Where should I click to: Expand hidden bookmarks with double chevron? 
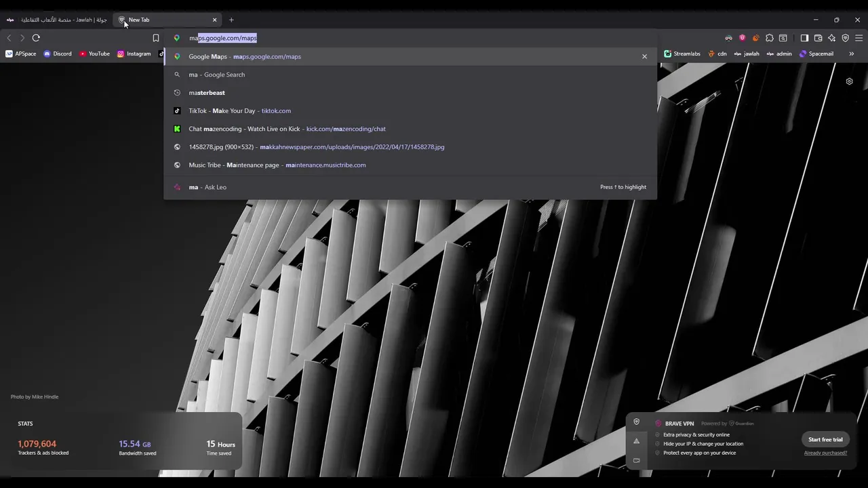click(851, 54)
